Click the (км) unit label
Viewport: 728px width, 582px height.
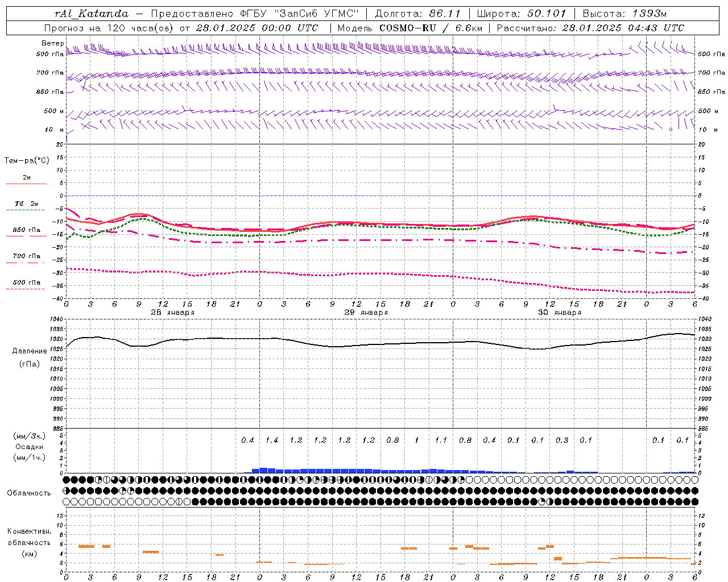29,554
